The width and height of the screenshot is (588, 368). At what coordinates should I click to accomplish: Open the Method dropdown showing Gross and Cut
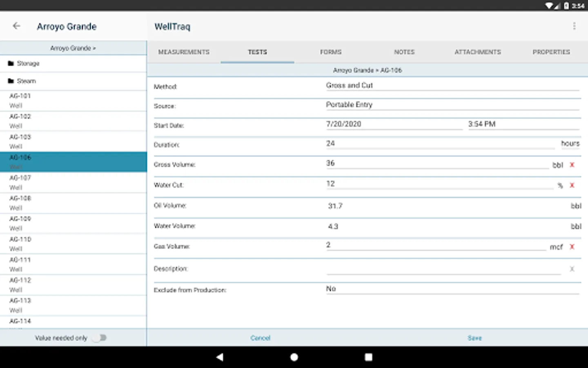click(x=452, y=85)
